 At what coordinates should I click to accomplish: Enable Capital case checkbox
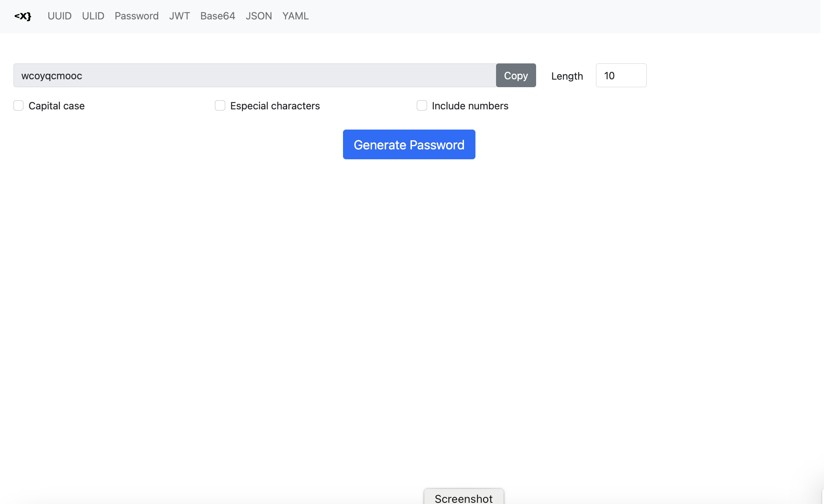point(18,105)
